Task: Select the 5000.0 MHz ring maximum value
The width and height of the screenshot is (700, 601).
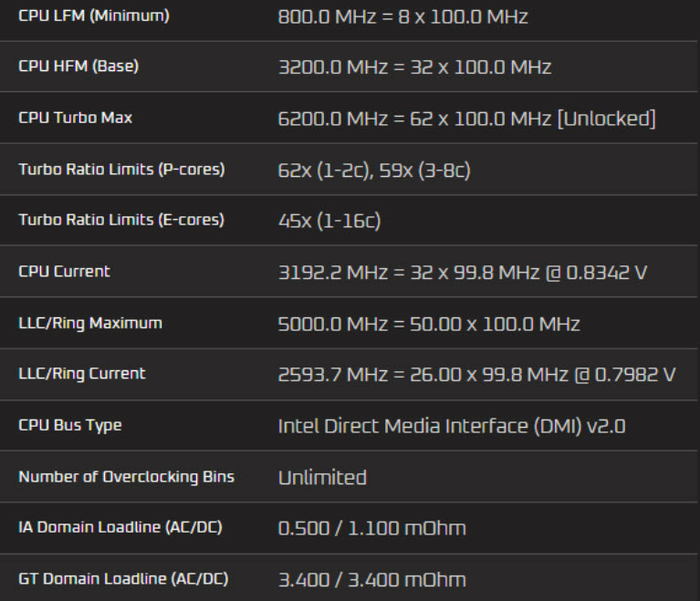Action: pyautogui.click(x=429, y=324)
